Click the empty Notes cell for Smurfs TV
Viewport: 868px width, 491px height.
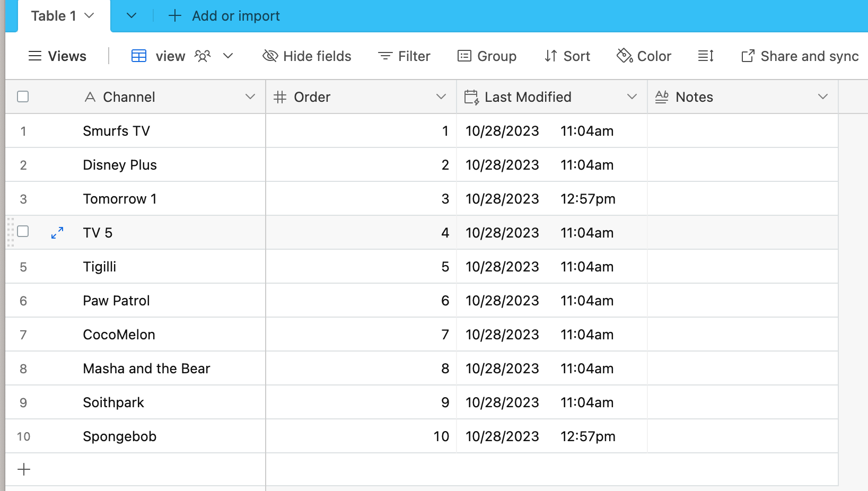(x=743, y=131)
